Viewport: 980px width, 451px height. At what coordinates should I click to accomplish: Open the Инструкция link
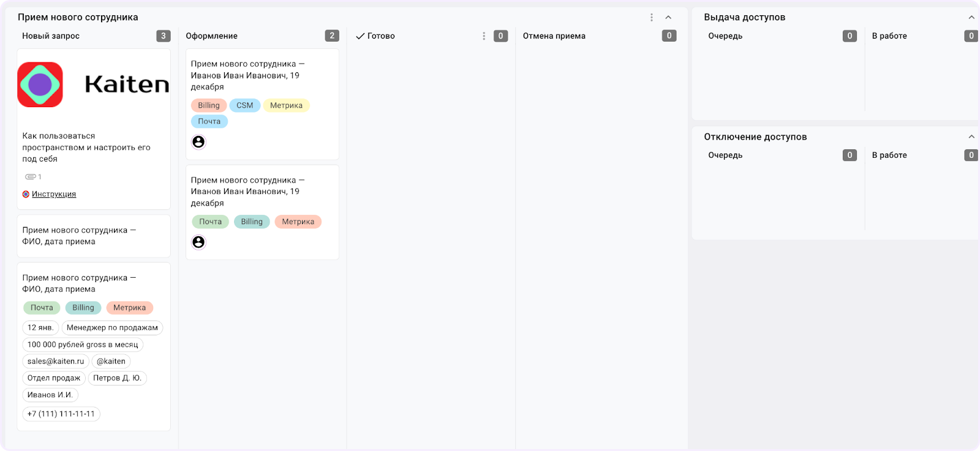coord(54,194)
